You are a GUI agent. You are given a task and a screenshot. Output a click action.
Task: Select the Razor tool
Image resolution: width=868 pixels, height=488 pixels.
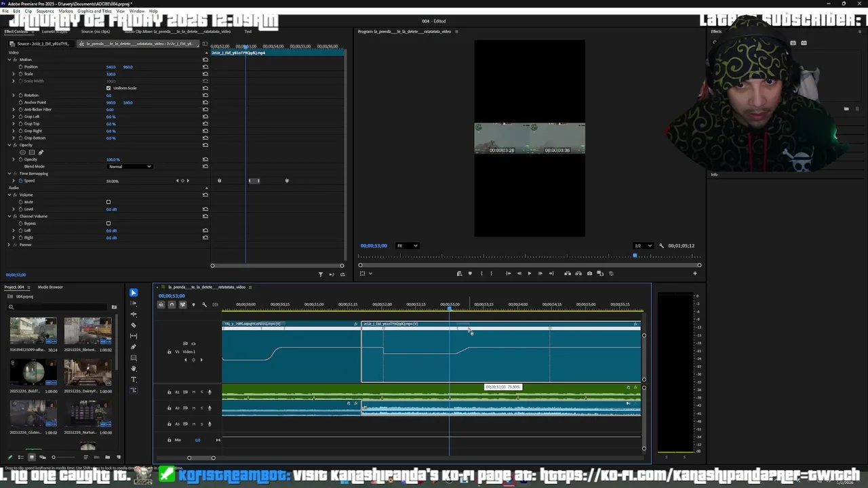(134, 325)
